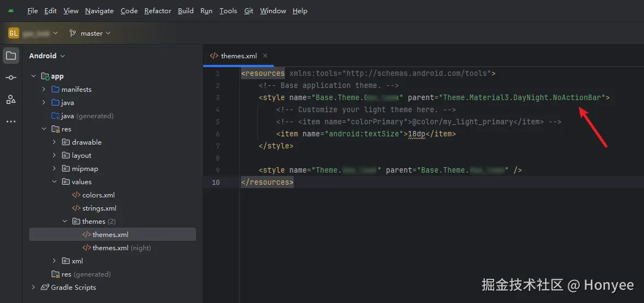Click the res generated folder icon
This screenshot has width=644, height=303.
pyautogui.click(x=55, y=274)
